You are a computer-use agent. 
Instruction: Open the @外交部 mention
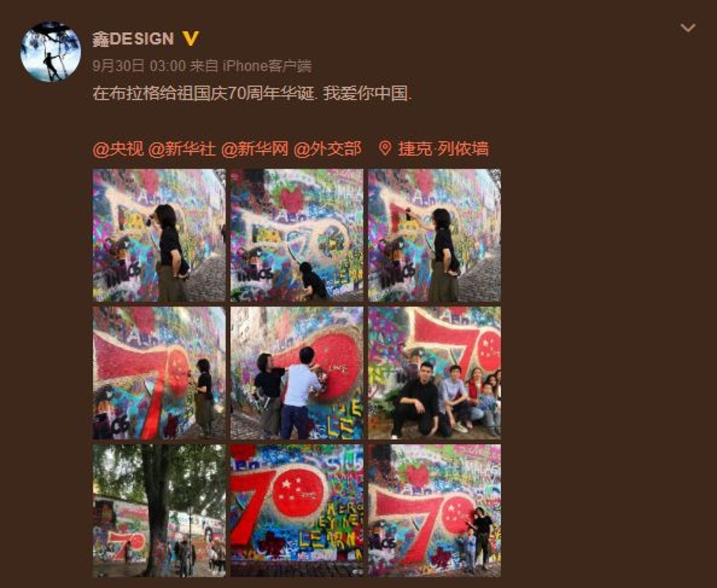(327, 149)
